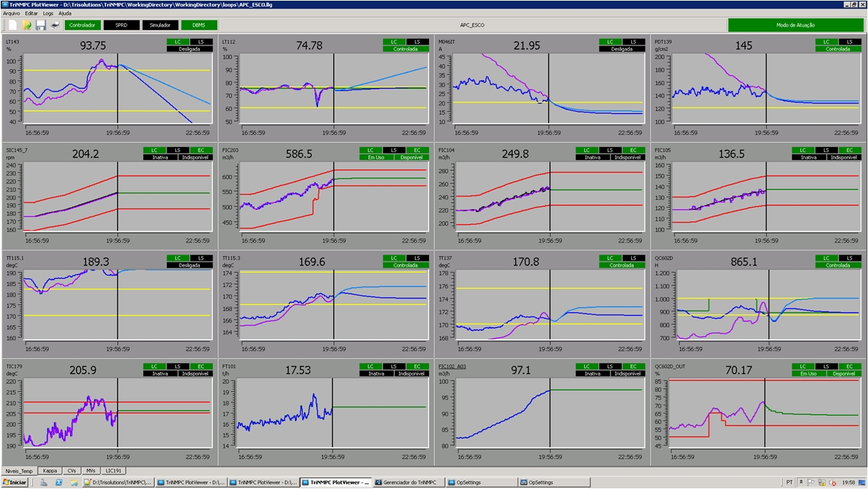Switch to the Niveis_Temp tab
868x489 pixels.
(x=19, y=471)
